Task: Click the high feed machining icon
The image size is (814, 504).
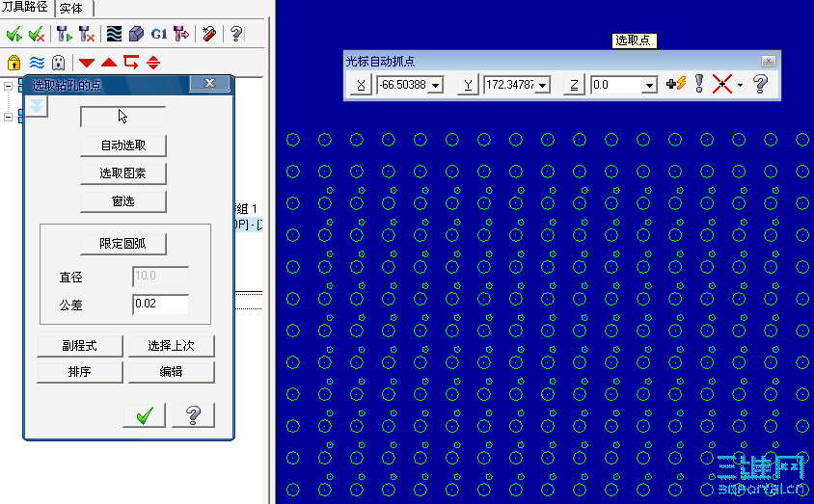Action: (181, 35)
